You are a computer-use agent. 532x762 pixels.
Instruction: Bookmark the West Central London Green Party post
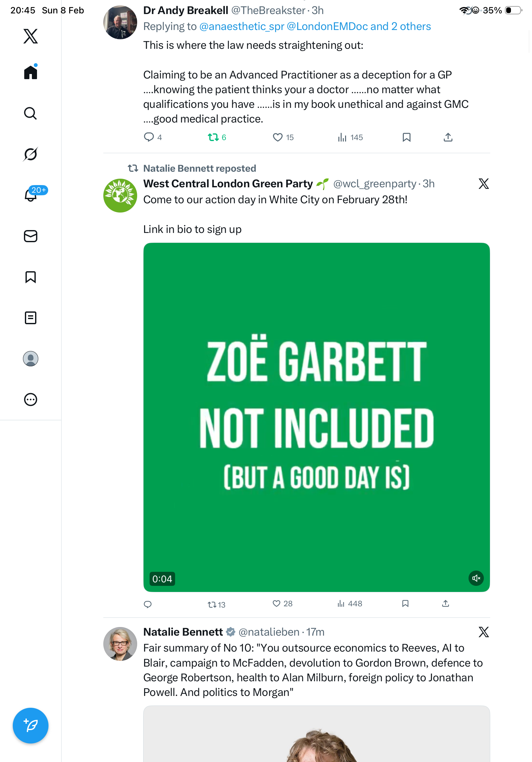click(405, 604)
